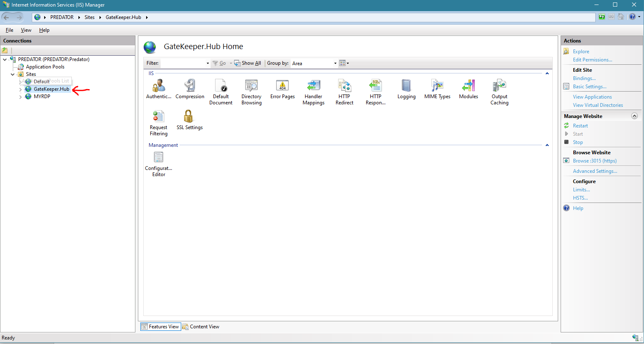This screenshot has height=344, width=644.
Task: Open the View menu
Action: tap(26, 30)
